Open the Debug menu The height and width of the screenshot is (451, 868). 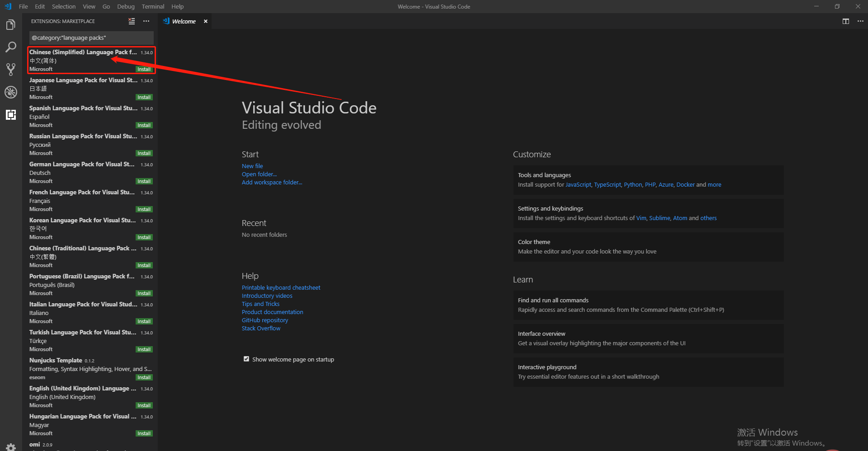[x=126, y=6]
